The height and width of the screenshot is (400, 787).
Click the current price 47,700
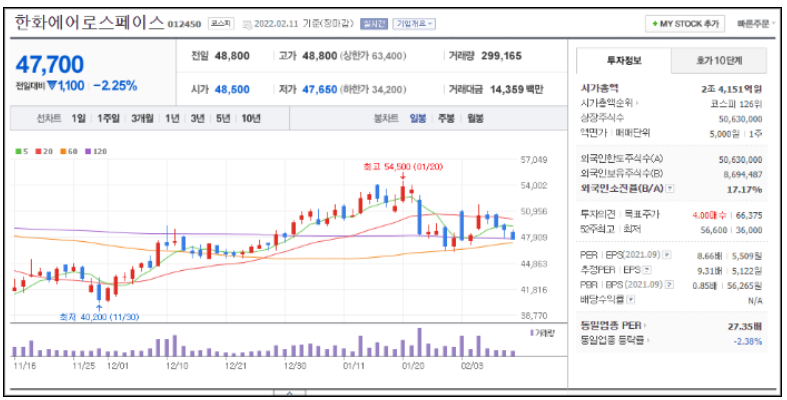point(50,65)
